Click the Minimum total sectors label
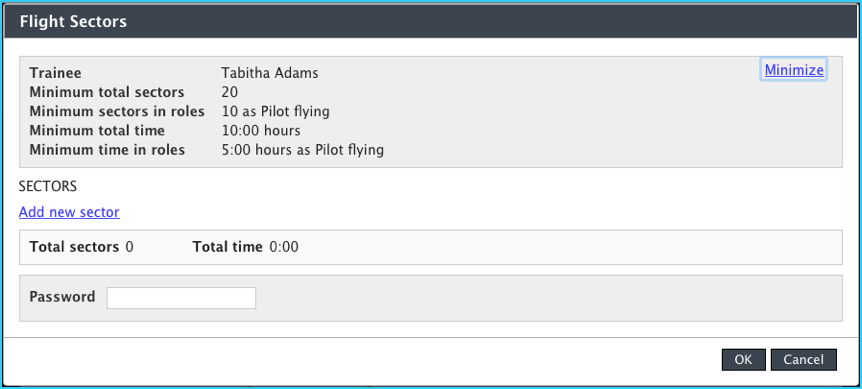The height and width of the screenshot is (389, 862). tap(107, 92)
